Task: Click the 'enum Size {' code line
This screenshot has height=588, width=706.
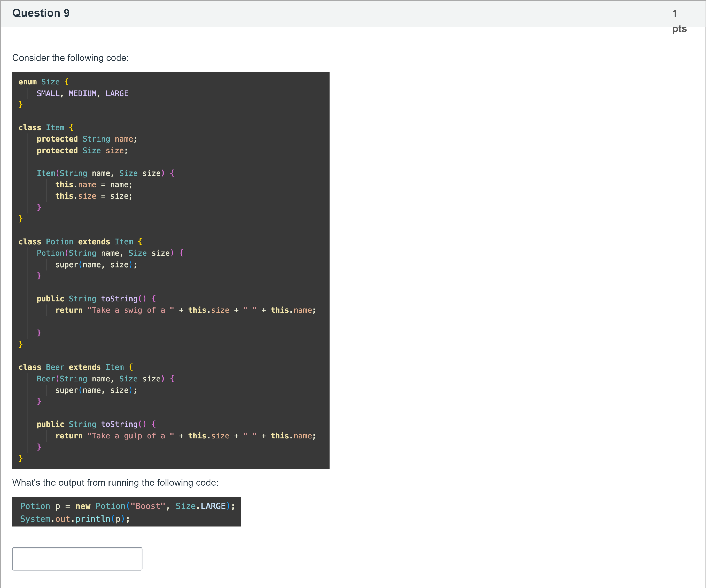Action: [x=44, y=82]
